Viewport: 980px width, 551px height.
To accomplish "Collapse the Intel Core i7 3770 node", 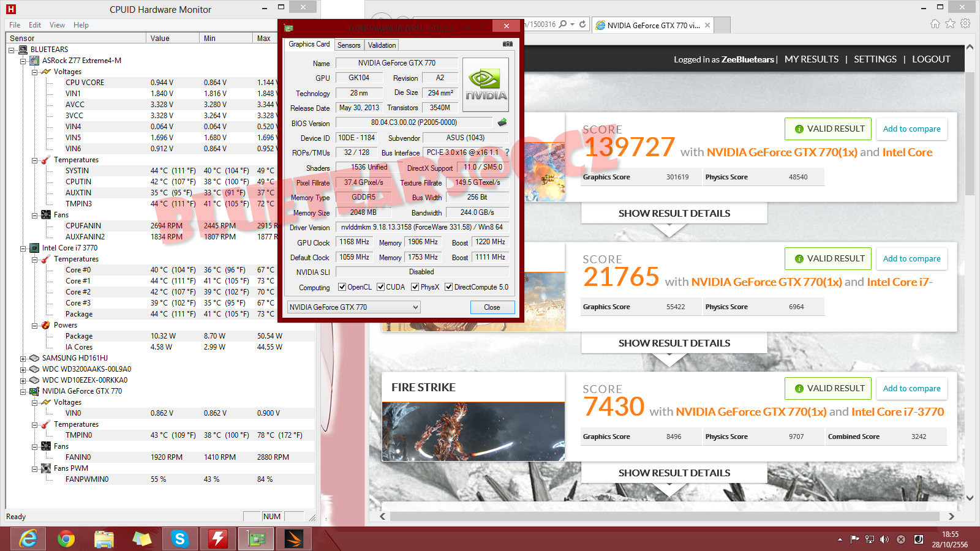I will click(23, 248).
